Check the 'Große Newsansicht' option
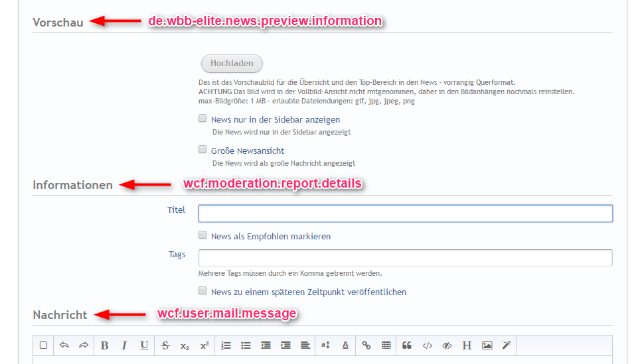The image size is (644, 364). (202, 151)
